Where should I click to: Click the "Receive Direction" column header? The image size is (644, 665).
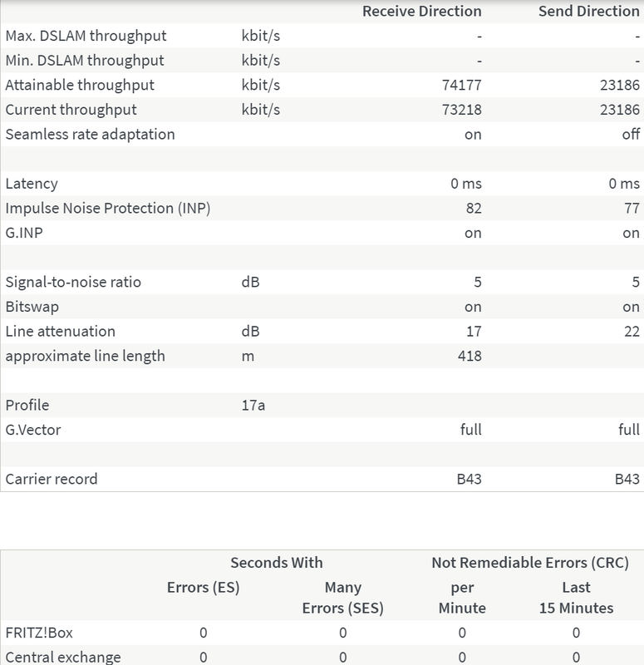tap(421, 11)
